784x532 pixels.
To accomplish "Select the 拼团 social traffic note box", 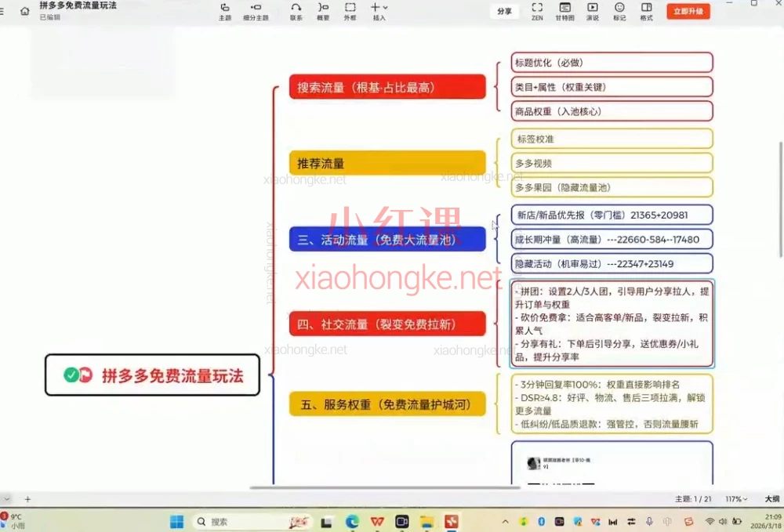I will (612, 324).
